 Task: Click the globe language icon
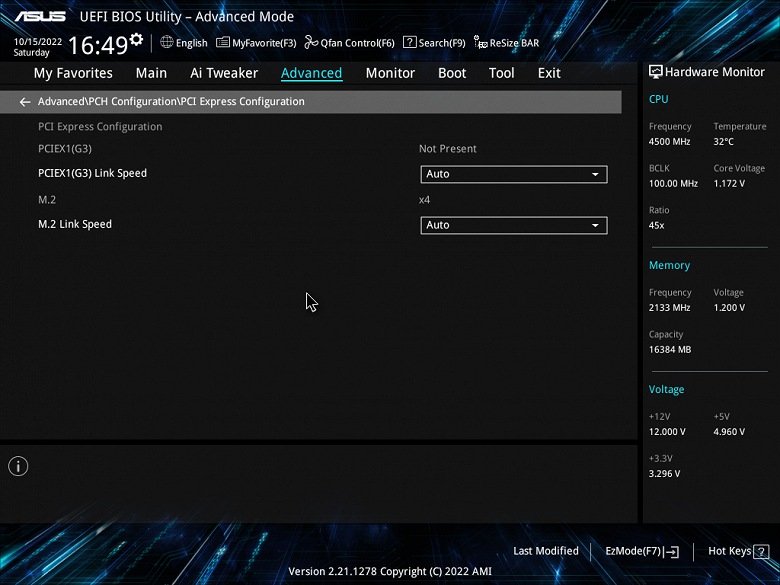[167, 42]
